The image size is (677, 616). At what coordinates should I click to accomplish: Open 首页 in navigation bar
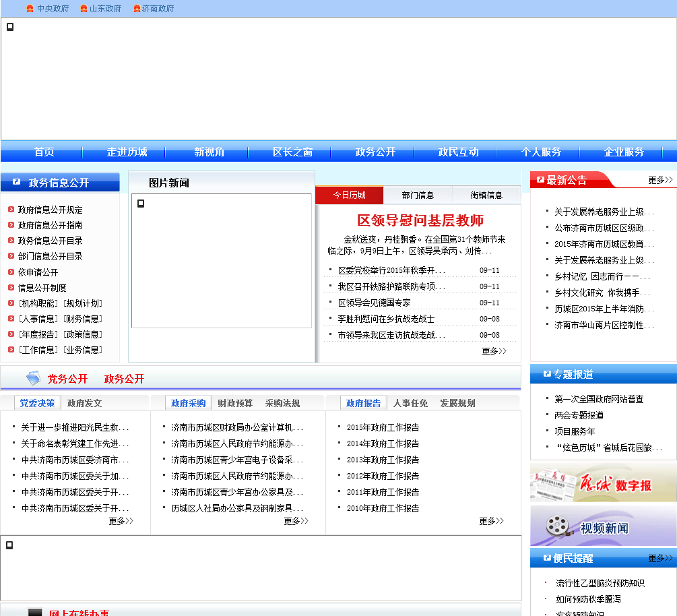click(x=44, y=152)
